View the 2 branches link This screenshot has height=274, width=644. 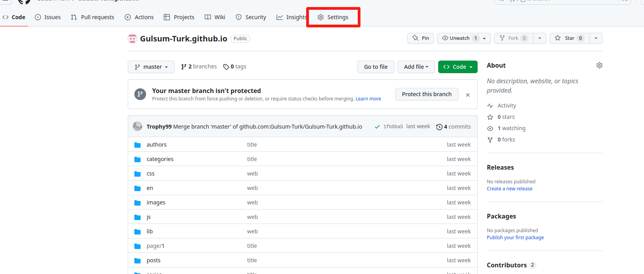199,66
